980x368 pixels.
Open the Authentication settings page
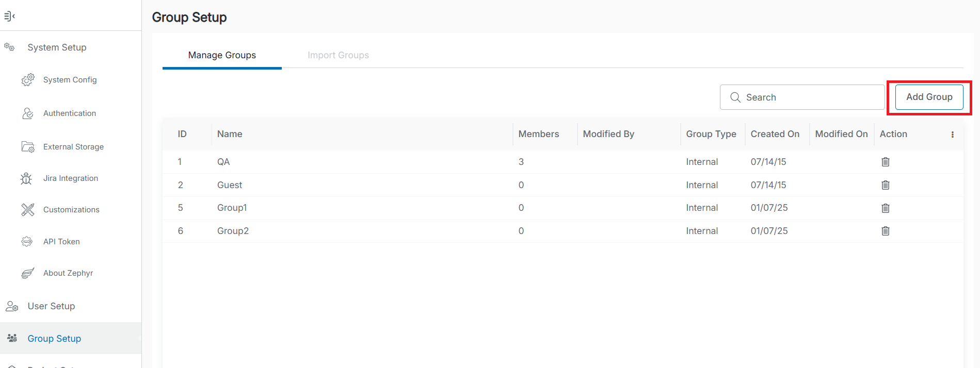click(70, 113)
